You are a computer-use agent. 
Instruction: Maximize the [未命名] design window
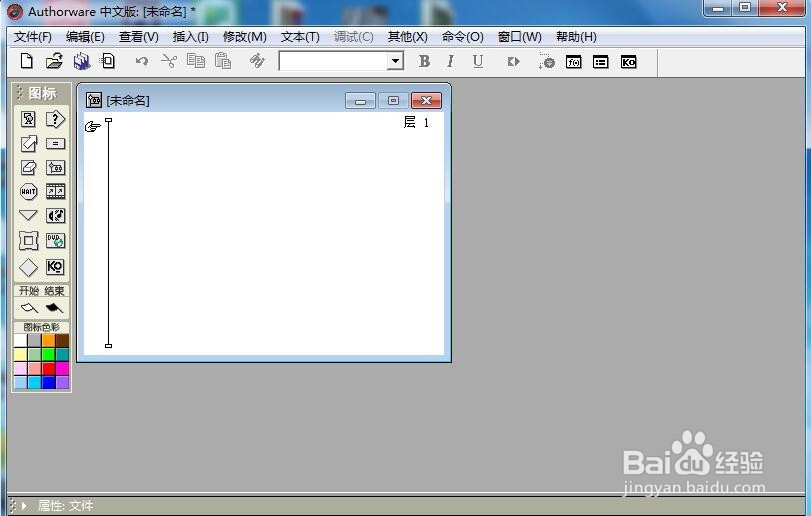point(393,100)
